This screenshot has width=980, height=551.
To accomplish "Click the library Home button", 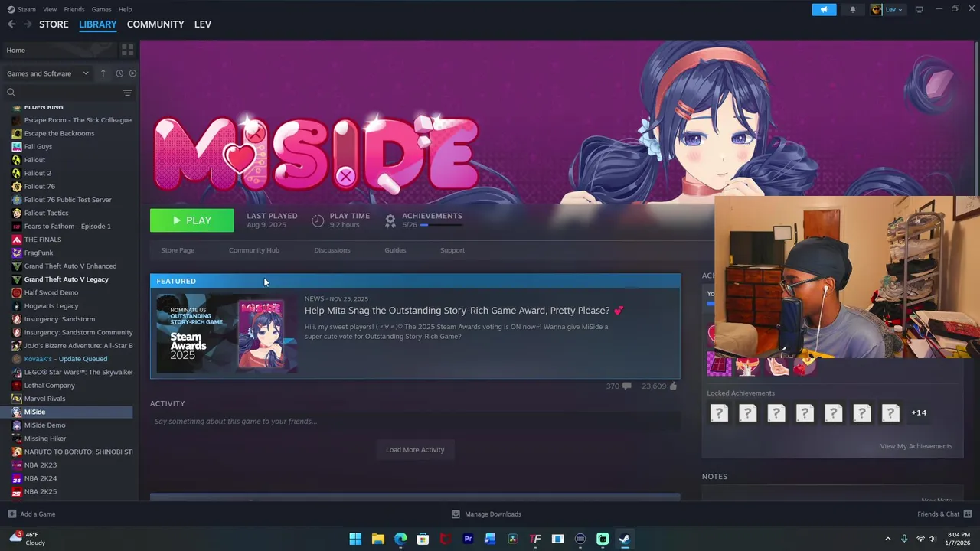I will tap(60, 50).
